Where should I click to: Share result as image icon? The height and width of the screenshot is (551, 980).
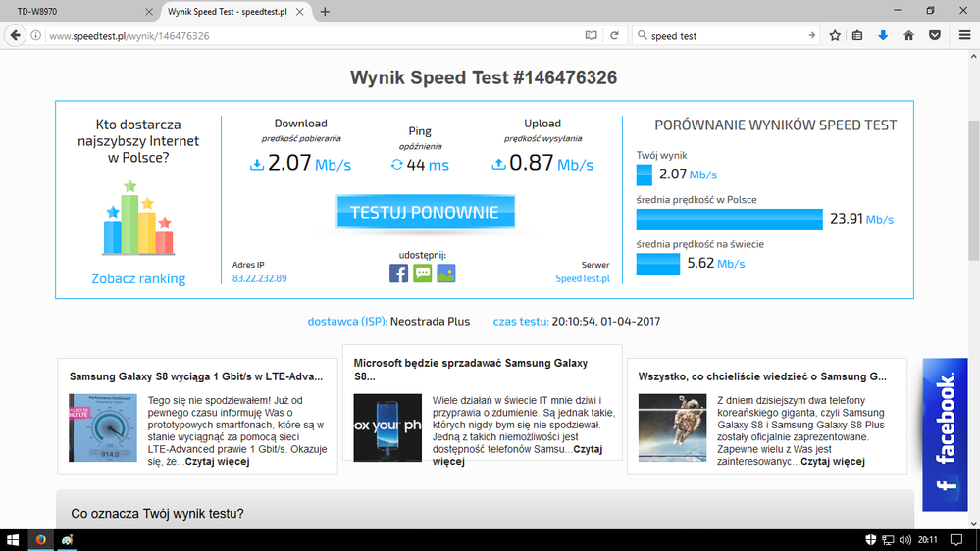446,273
